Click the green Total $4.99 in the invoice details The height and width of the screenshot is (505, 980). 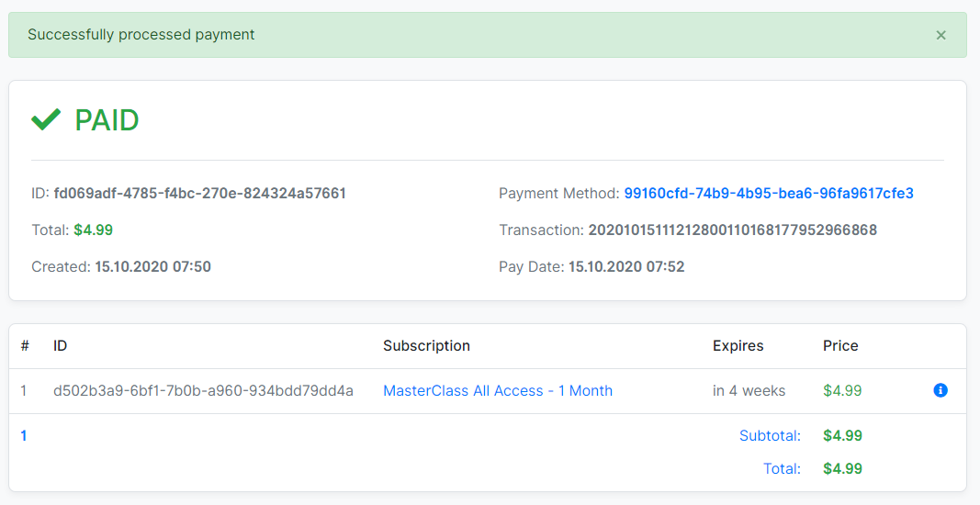pos(93,230)
